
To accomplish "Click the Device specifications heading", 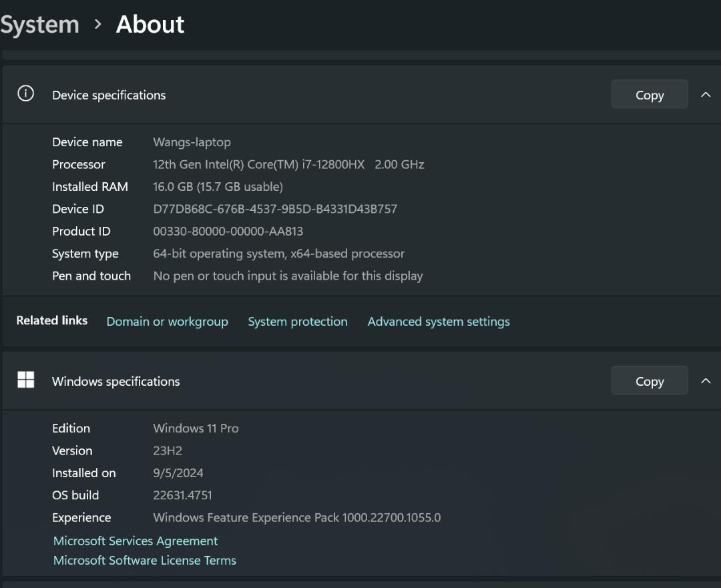I will tap(109, 95).
